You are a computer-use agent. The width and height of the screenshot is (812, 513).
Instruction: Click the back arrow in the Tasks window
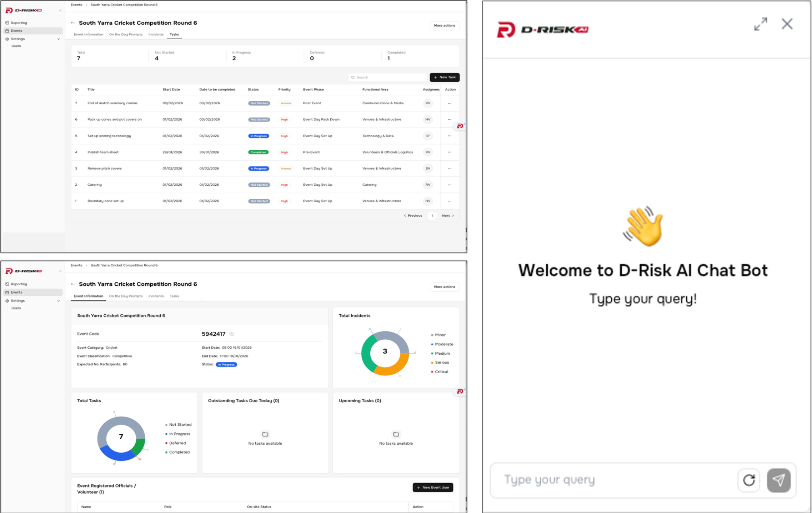(73, 23)
